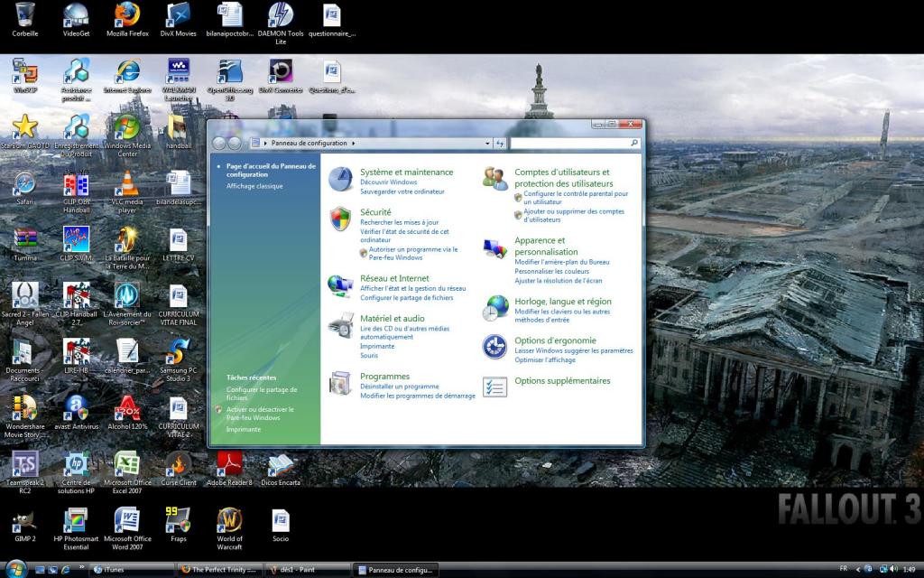The width and height of the screenshot is (924, 578).
Task: Click the 1:49 clock in the taskbar
Action: [909, 569]
